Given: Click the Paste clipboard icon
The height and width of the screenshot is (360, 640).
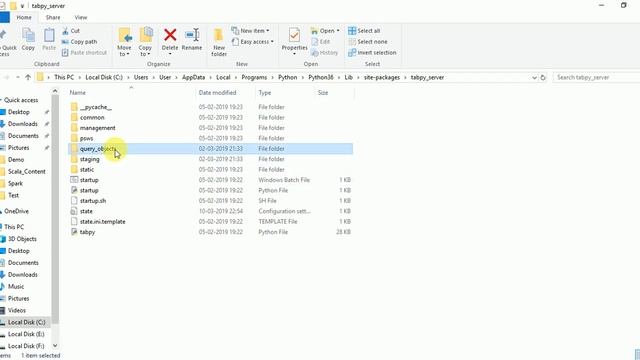Looking at the screenshot, I should point(49,39).
